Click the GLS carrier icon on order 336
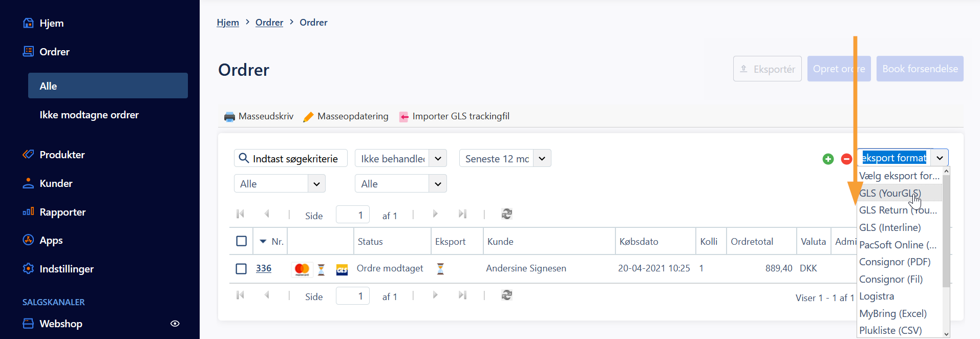Image resolution: width=980 pixels, height=339 pixels. [x=342, y=269]
